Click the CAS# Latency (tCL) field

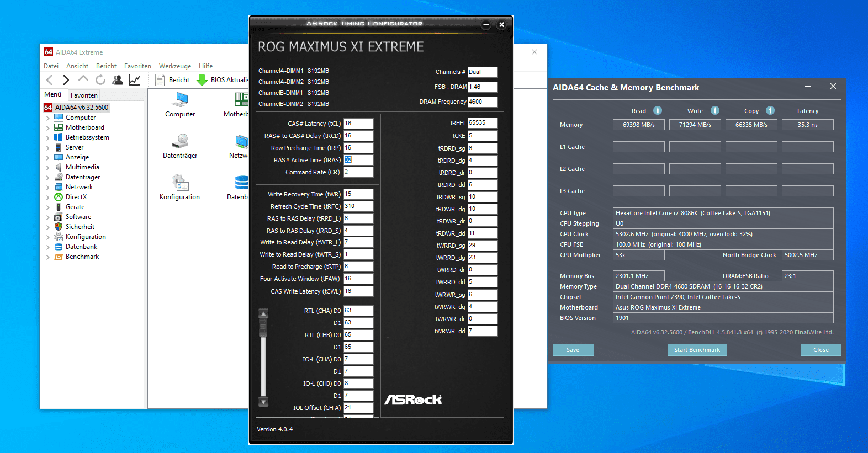358,124
